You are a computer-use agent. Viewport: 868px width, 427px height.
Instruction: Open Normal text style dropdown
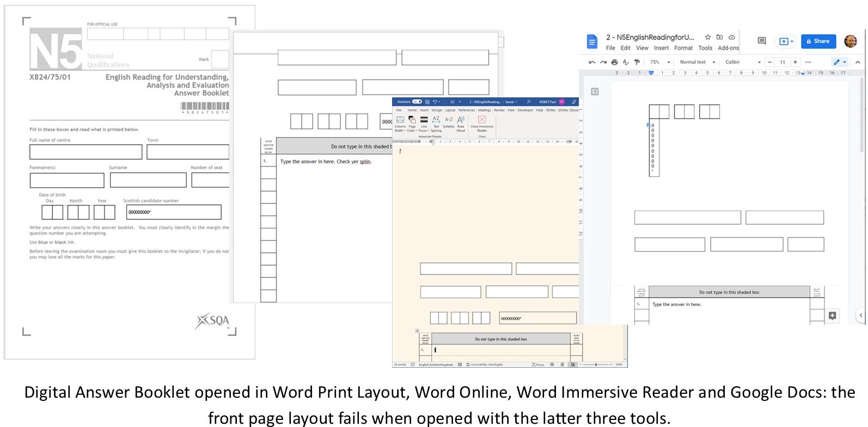pyautogui.click(x=697, y=62)
